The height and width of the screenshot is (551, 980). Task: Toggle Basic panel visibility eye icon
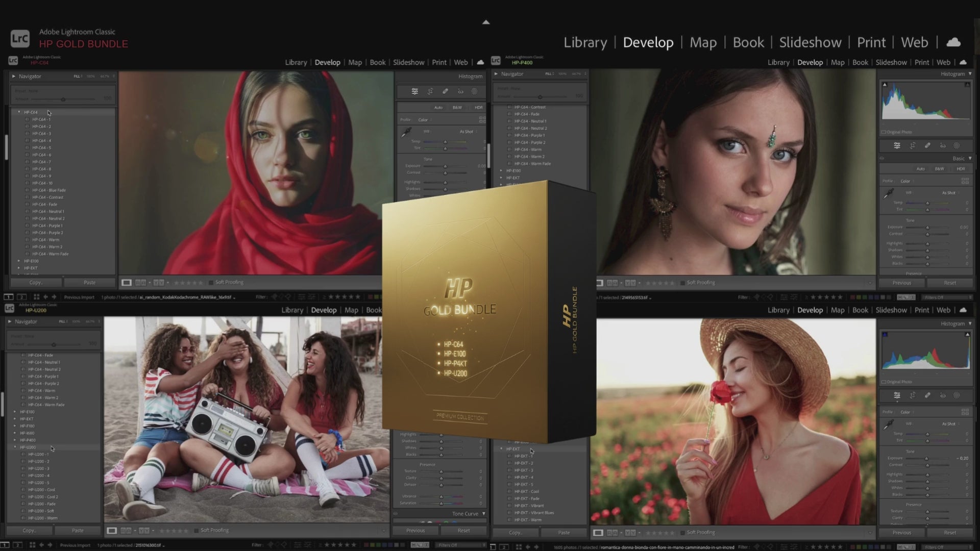pos(881,159)
